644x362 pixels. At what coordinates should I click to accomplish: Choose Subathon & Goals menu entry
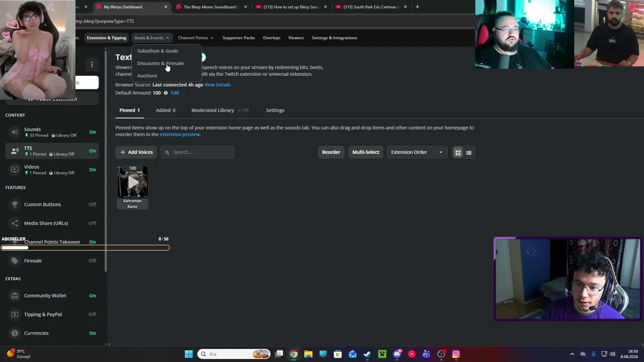tap(157, 51)
